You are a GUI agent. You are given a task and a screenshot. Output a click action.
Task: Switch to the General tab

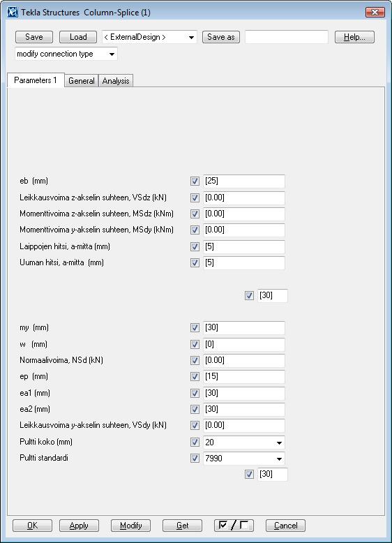pyautogui.click(x=82, y=81)
